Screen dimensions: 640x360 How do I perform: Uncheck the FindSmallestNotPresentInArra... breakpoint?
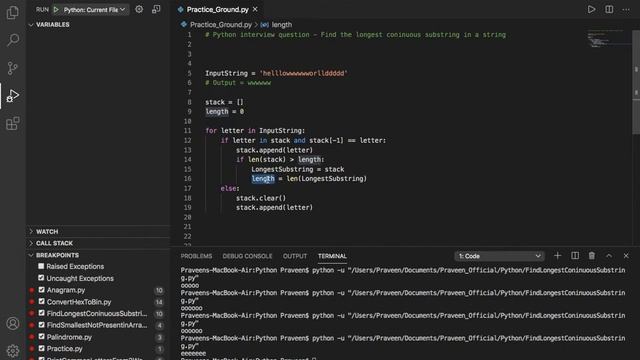point(42,325)
